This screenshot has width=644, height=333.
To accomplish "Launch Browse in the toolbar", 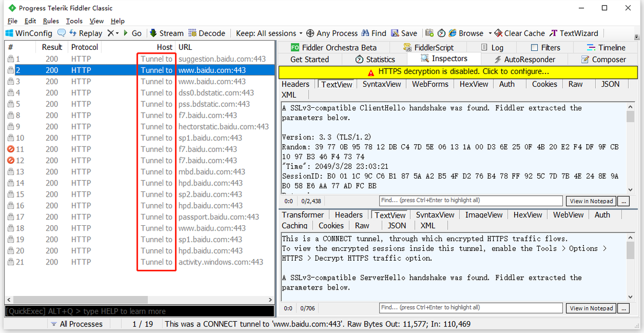I will (466, 33).
